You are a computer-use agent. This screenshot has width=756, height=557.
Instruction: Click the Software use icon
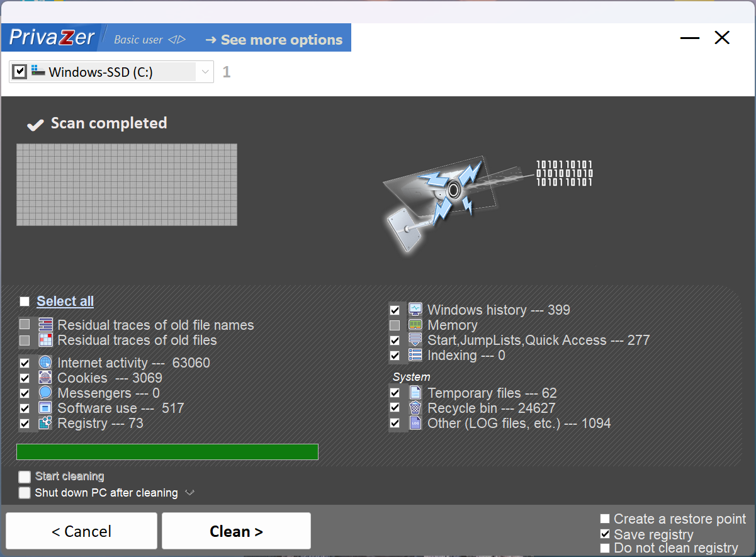45,408
